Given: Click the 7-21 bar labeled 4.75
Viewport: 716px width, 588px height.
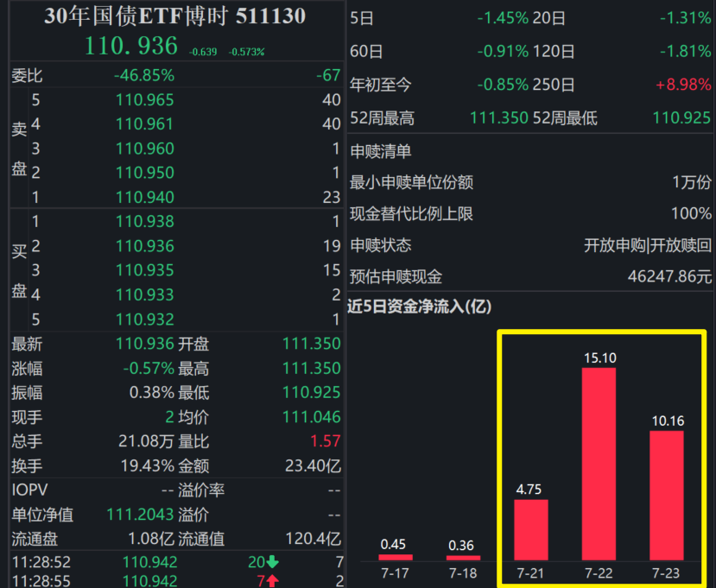Looking at the screenshot, I should click(x=531, y=529).
